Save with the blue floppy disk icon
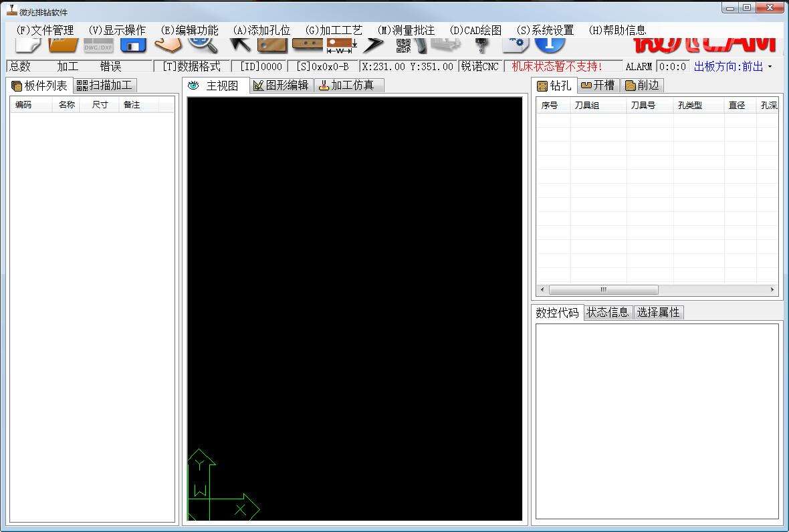Image resolution: width=789 pixels, height=532 pixels. click(x=133, y=45)
